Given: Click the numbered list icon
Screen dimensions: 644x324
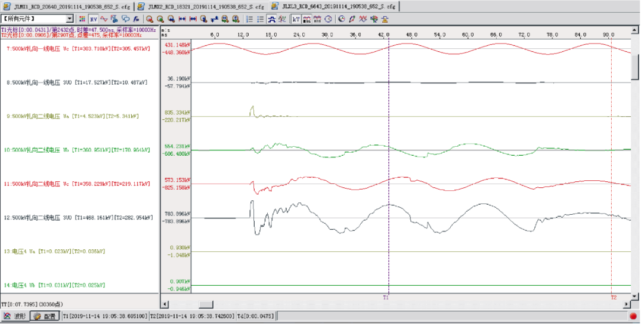Looking at the screenshot, I should 250,19.
